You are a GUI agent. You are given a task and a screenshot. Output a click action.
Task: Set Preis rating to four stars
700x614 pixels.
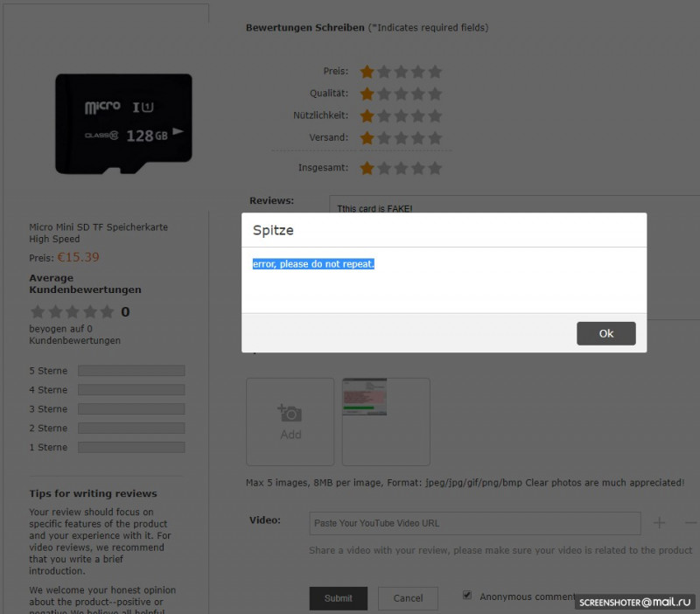point(418,72)
